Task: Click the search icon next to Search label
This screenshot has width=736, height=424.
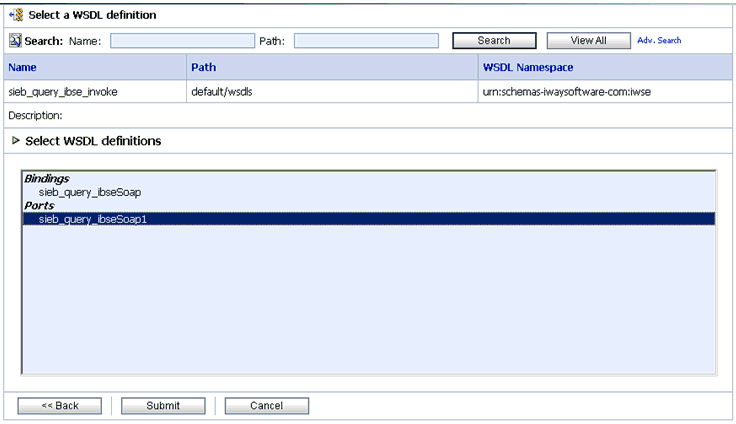Action: pos(15,41)
